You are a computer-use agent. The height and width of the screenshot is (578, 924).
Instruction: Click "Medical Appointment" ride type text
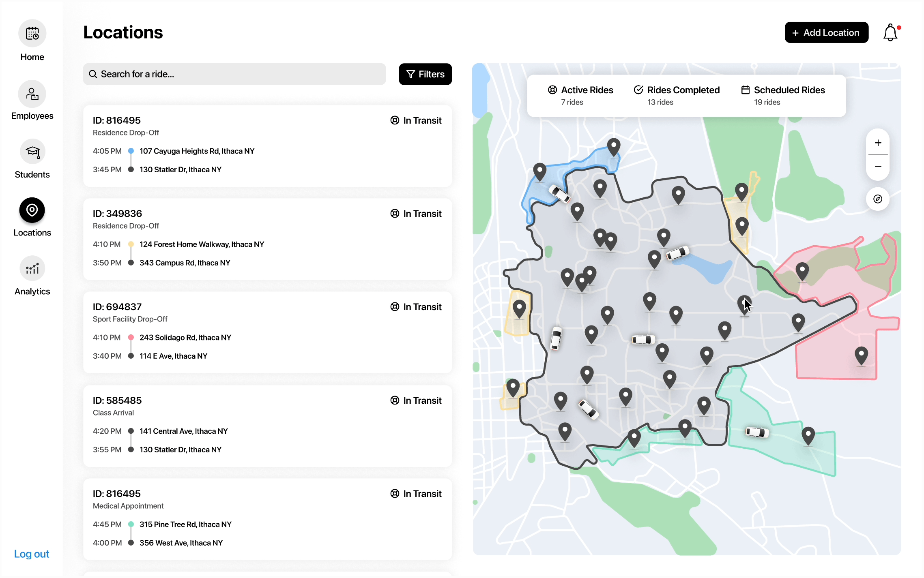[128, 506]
